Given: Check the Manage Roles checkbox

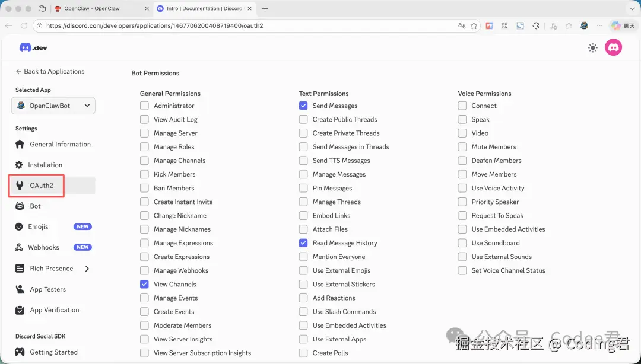Looking at the screenshot, I should tap(144, 146).
